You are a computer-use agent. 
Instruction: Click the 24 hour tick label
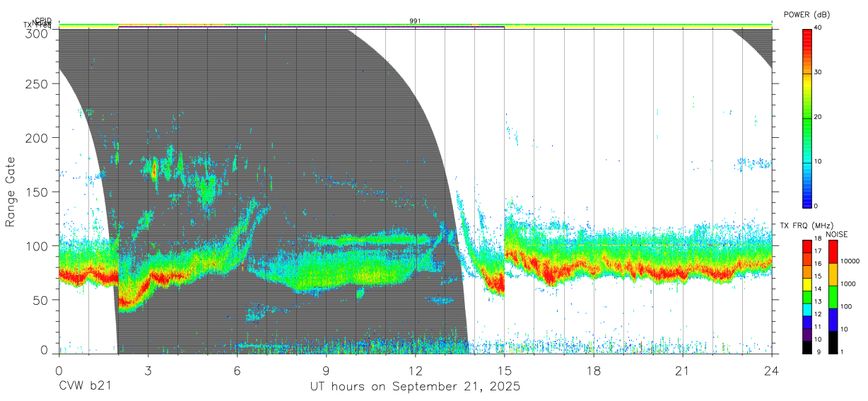click(x=771, y=370)
